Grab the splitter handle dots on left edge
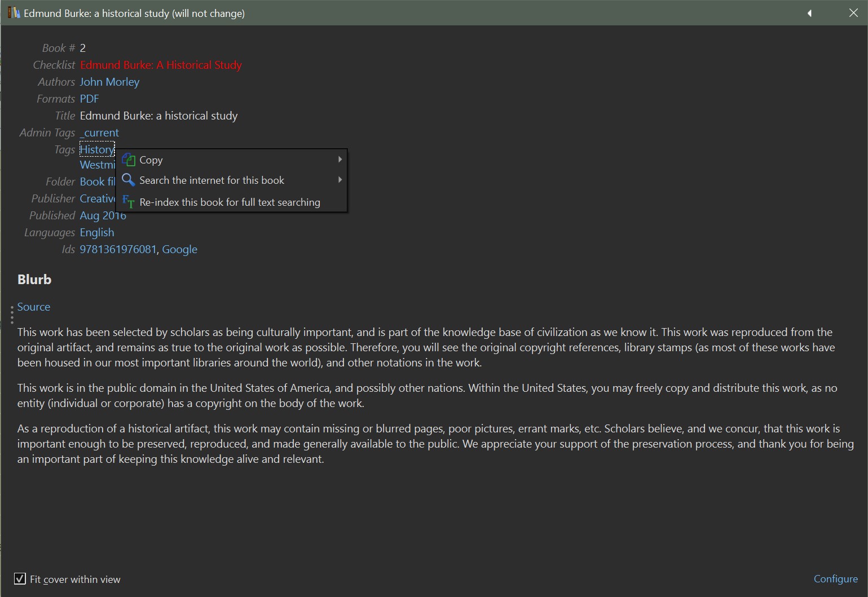The height and width of the screenshot is (597, 868). click(12, 315)
